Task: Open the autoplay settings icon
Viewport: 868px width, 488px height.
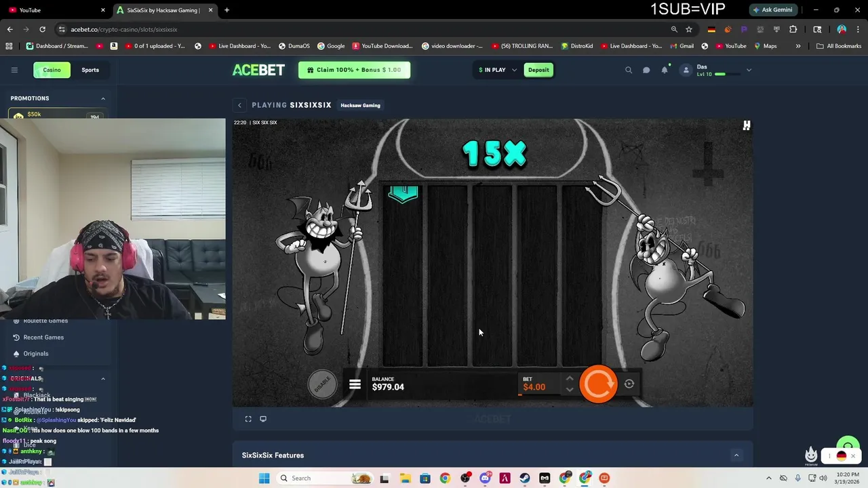Action: tap(629, 384)
